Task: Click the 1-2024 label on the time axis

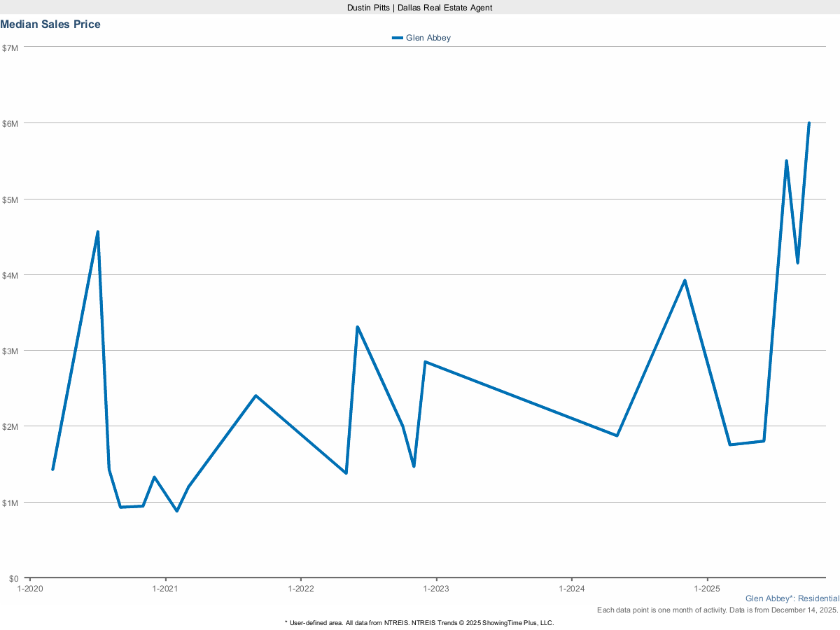Action: [x=573, y=589]
